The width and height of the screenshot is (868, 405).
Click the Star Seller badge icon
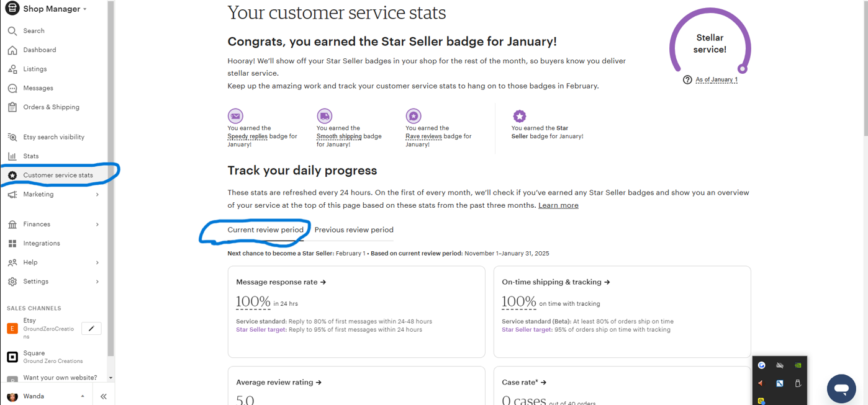(x=520, y=116)
